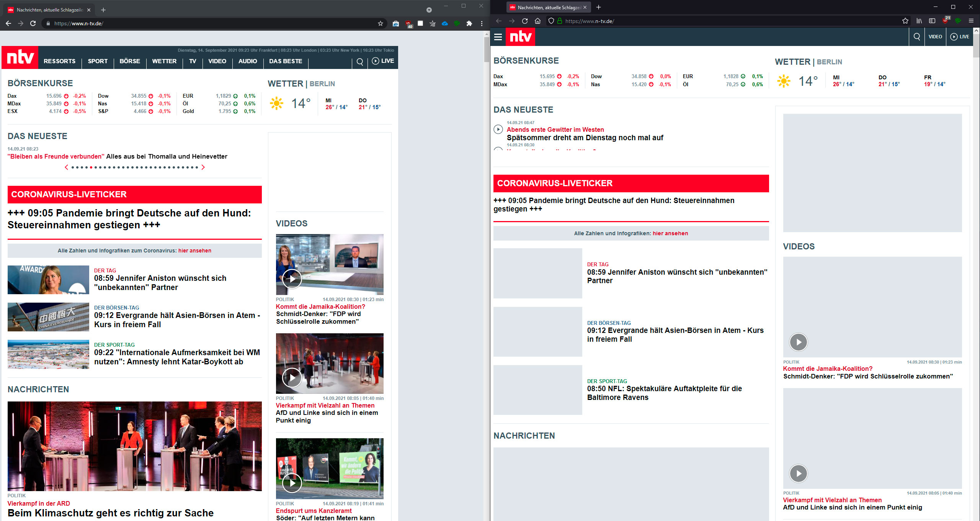980x521 pixels.
Task: Open the Firefox Library toolbar icon
Action: tap(920, 21)
